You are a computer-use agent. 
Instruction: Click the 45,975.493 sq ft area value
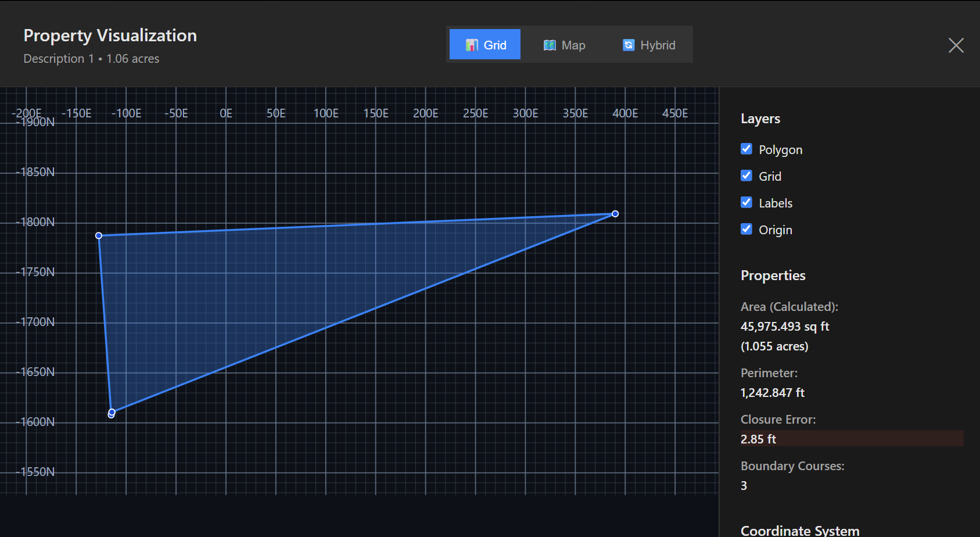pos(784,327)
